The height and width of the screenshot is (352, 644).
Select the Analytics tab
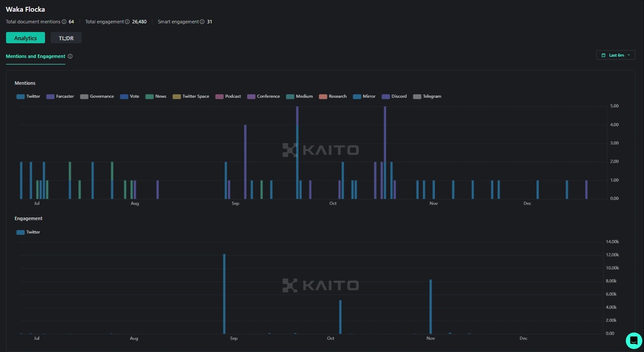coord(26,38)
